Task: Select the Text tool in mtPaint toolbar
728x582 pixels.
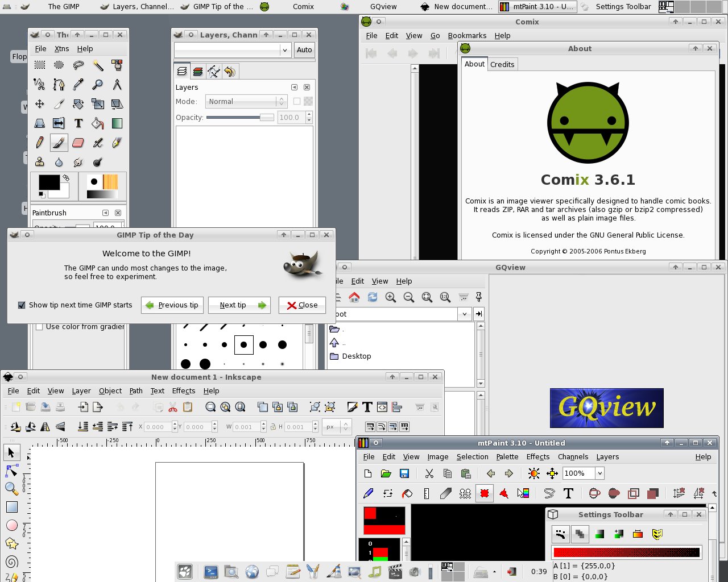Action: (x=568, y=493)
